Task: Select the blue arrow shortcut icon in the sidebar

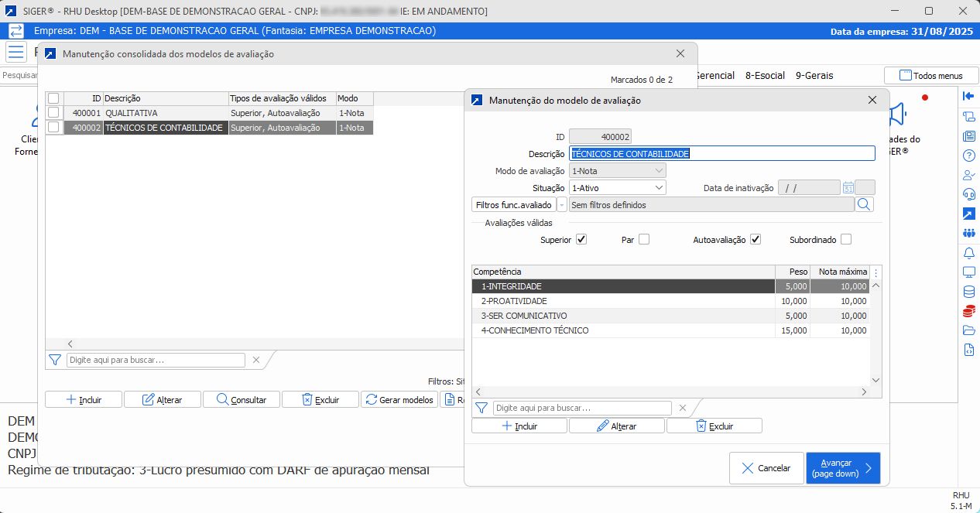Action: 968,214
